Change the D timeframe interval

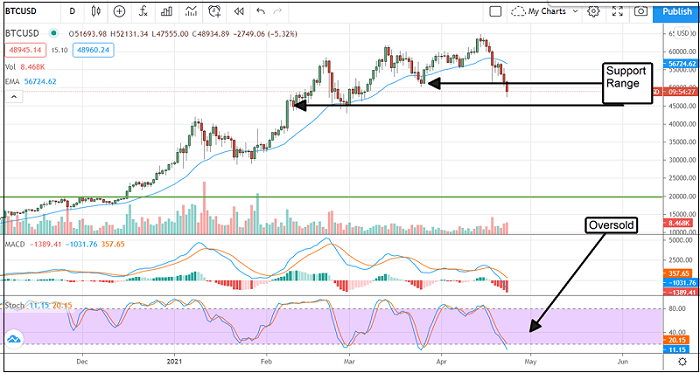(x=72, y=12)
